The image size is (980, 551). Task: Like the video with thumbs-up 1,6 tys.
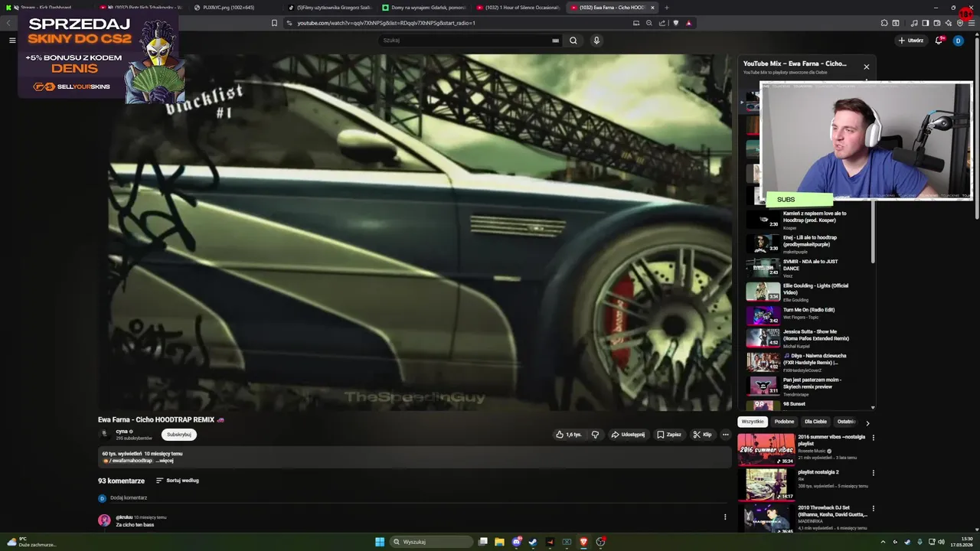coord(569,435)
